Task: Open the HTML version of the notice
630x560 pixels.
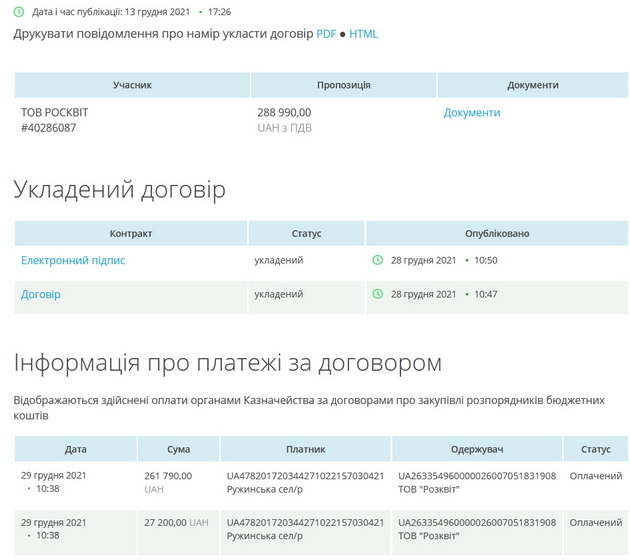Action: [363, 34]
